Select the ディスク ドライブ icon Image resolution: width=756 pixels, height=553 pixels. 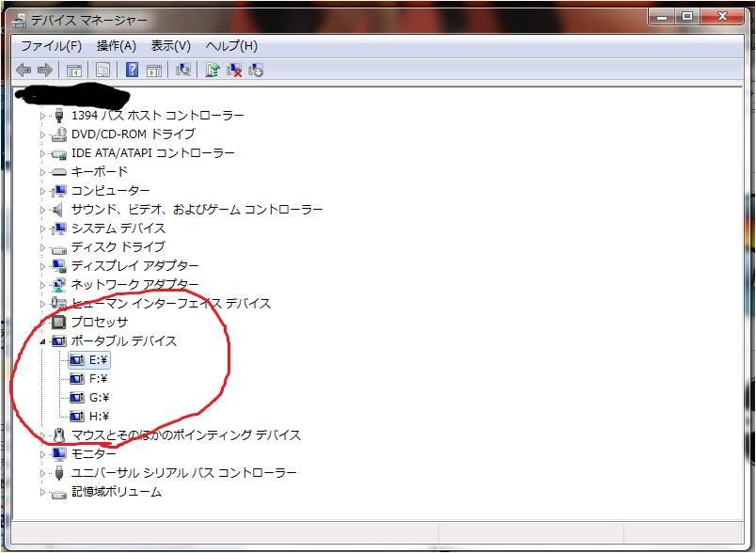(x=59, y=249)
